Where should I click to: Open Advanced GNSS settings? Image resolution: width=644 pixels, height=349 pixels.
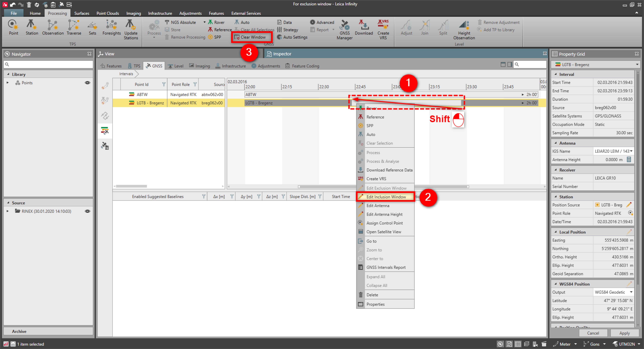click(x=322, y=22)
